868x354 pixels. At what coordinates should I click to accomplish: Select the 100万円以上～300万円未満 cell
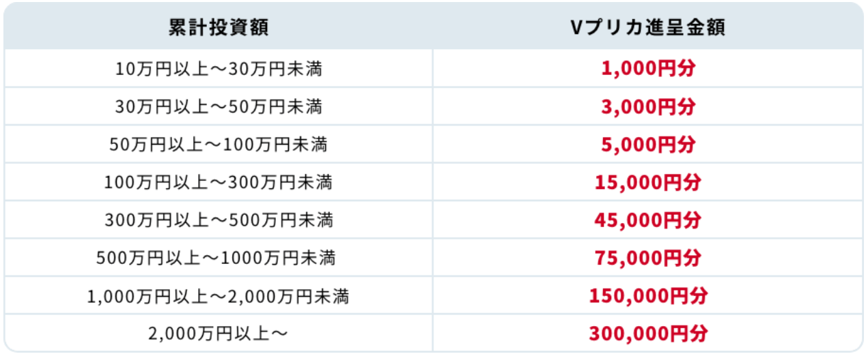click(219, 182)
